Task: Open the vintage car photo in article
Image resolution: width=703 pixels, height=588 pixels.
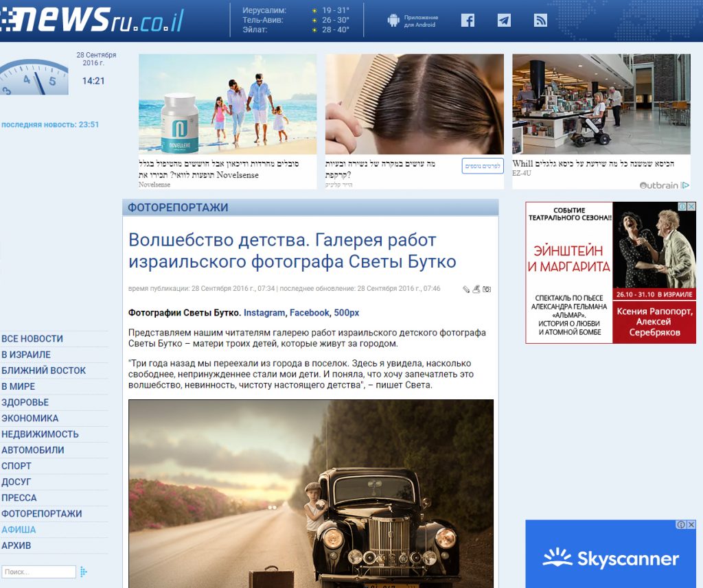Action: point(310,494)
